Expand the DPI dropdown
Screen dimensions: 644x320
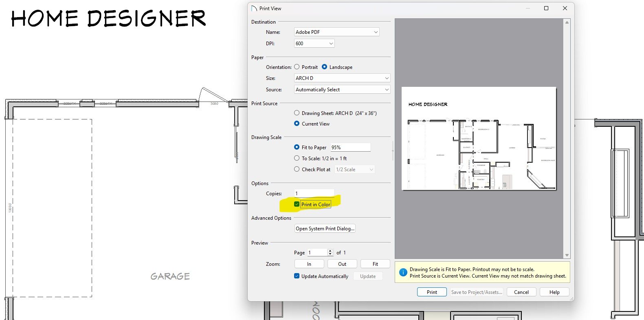tap(314, 44)
